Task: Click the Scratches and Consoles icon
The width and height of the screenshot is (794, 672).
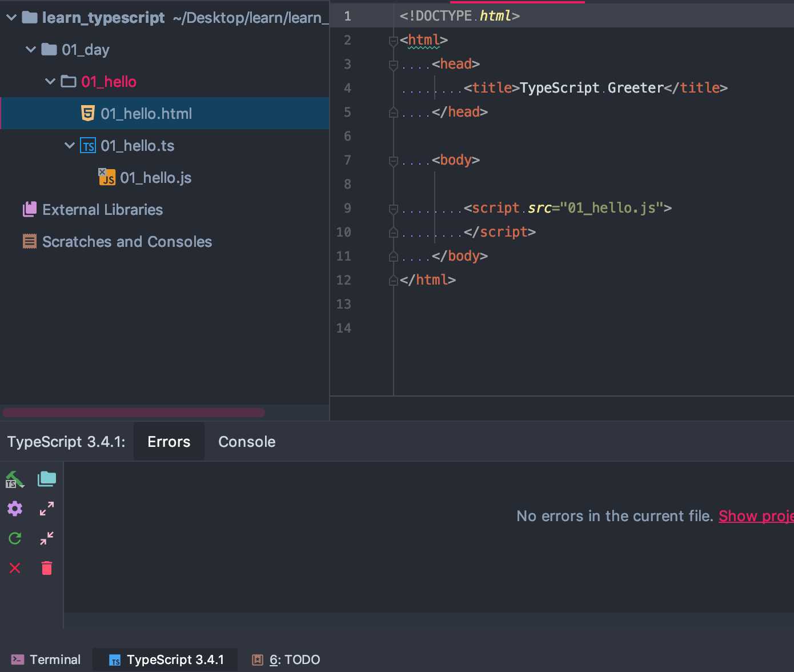Action: coord(30,242)
